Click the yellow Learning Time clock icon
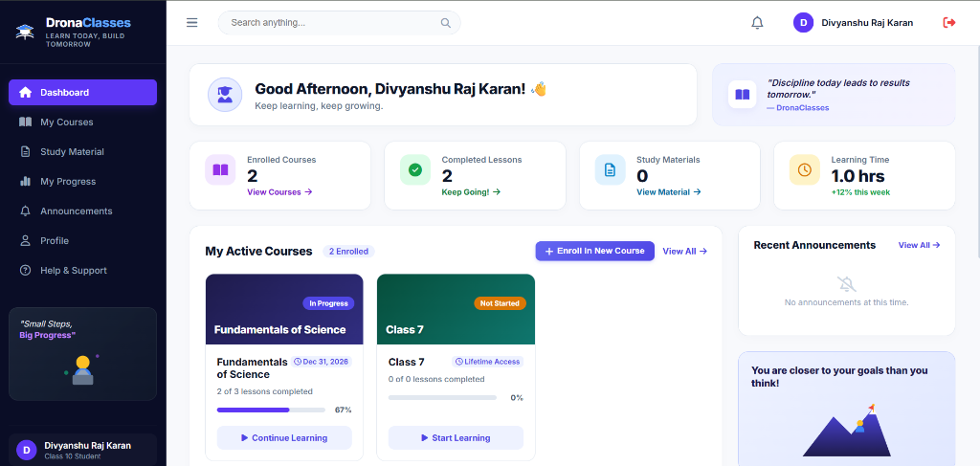Viewport: 980px width, 466px height. coord(804,170)
